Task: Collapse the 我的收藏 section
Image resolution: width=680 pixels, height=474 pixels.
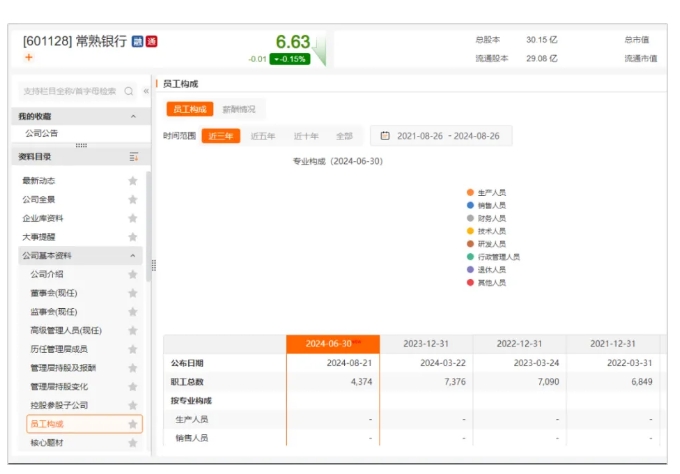Action: tap(133, 116)
